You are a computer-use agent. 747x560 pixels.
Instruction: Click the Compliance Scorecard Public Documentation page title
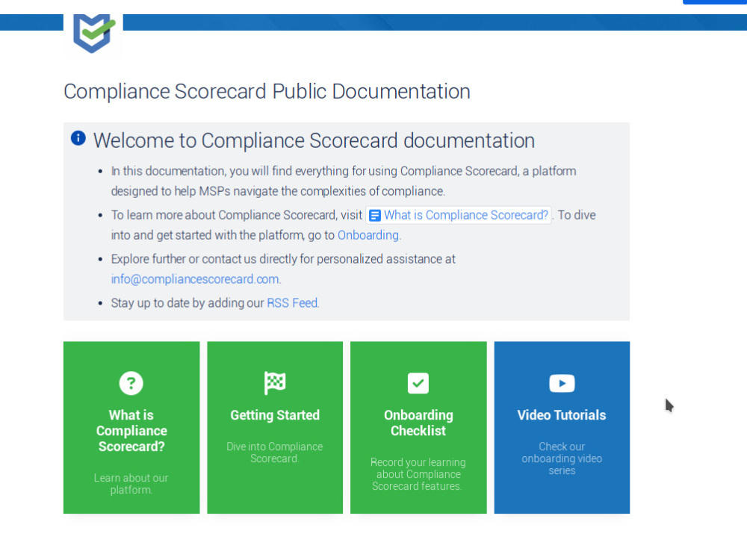(x=267, y=91)
